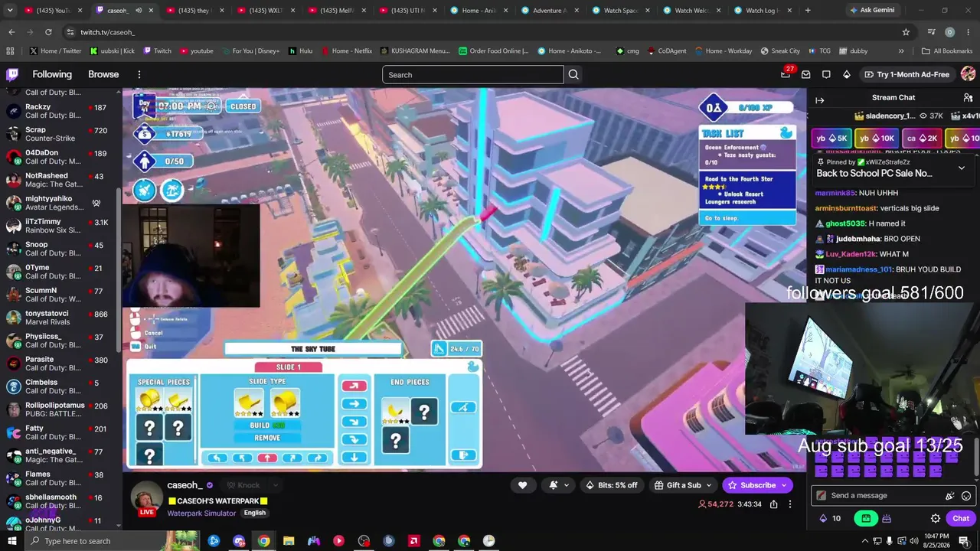Share the caseoh_ stream

774,504
